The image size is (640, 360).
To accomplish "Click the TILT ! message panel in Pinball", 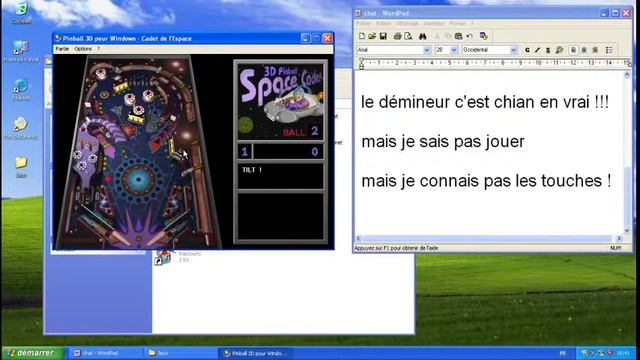I will pos(280,176).
